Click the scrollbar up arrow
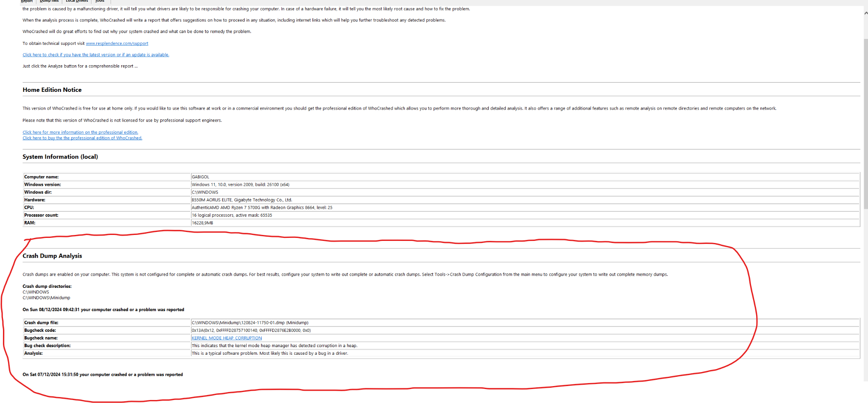 pos(865,13)
